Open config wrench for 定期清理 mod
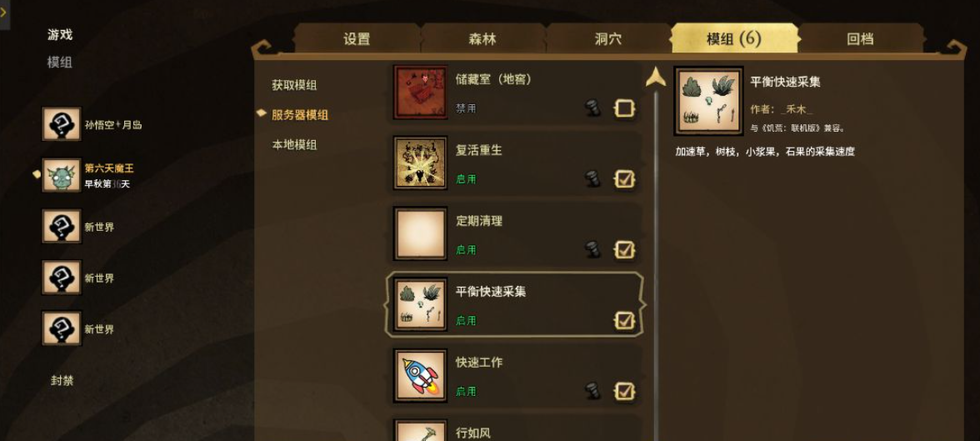The width and height of the screenshot is (980, 441). point(592,249)
